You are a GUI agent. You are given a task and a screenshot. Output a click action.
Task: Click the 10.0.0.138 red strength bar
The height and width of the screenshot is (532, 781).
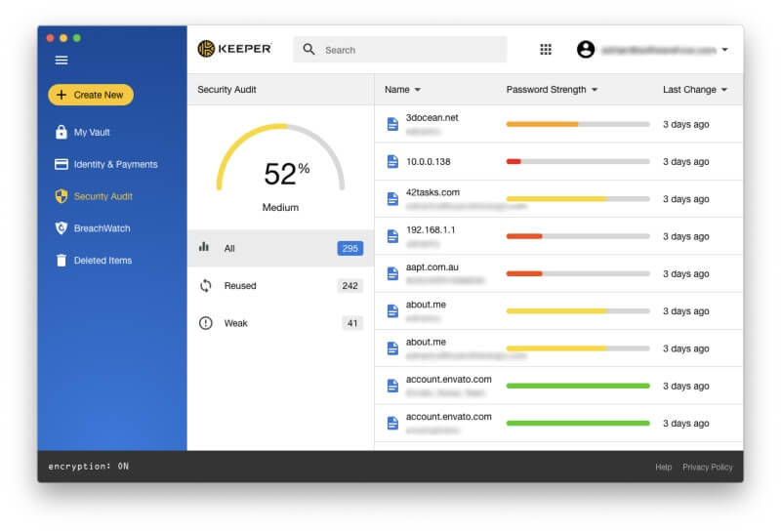click(514, 161)
